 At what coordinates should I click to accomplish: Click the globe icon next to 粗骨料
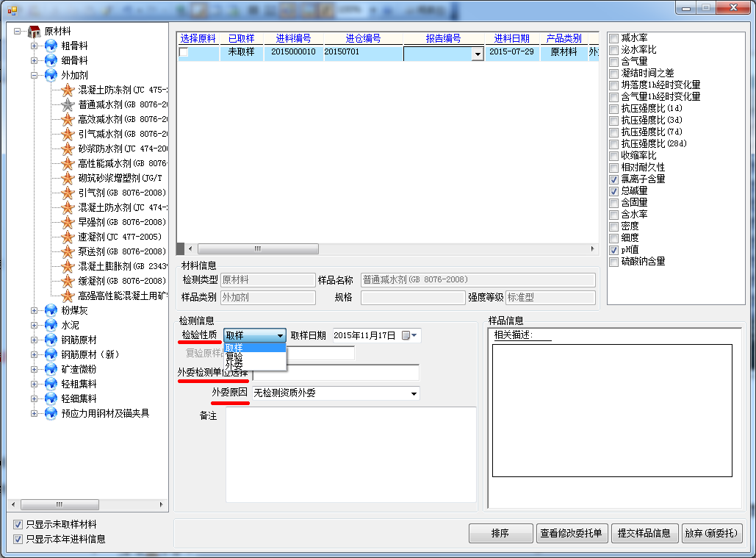pyautogui.click(x=51, y=46)
